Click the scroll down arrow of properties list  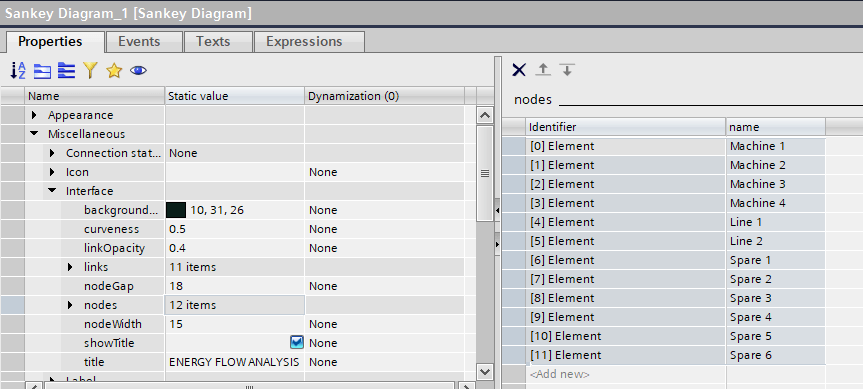coord(485,371)
